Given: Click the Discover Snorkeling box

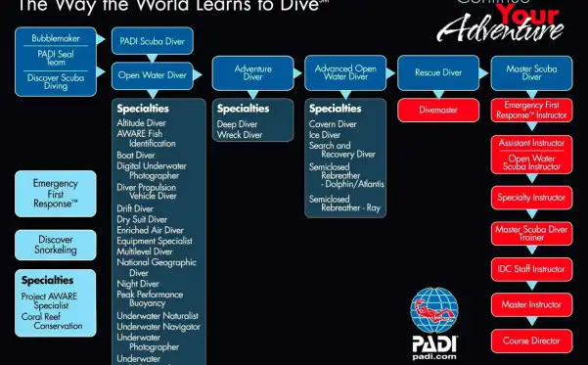Looking at the screenshot, I should click(x=56, y=245).
